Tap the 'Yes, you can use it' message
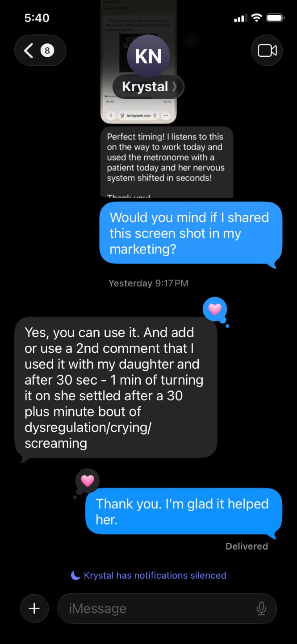 pos(116,388)
